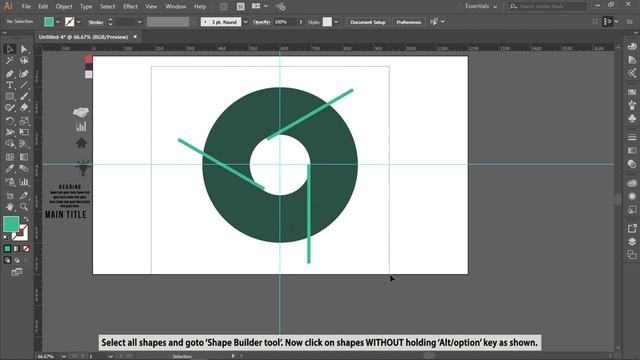The image size is (640, 360).
Task: Select the Artboard tool
Action: coord(10,196)
